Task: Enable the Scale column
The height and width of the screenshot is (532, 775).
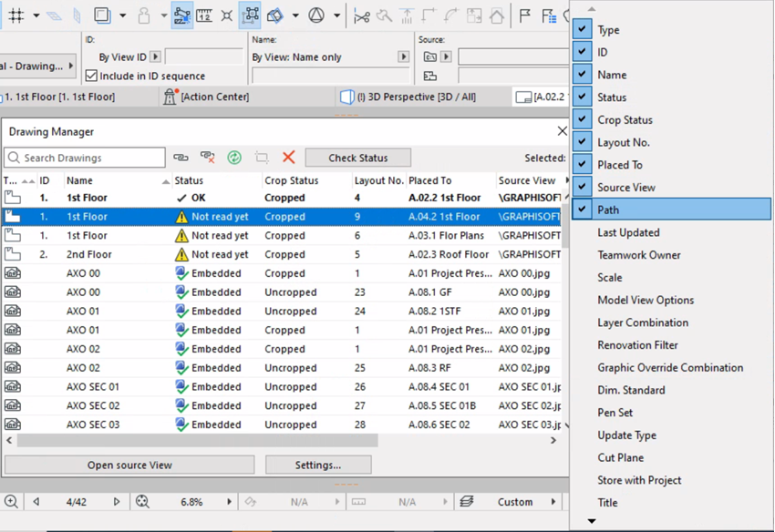Action: [609, 278]
